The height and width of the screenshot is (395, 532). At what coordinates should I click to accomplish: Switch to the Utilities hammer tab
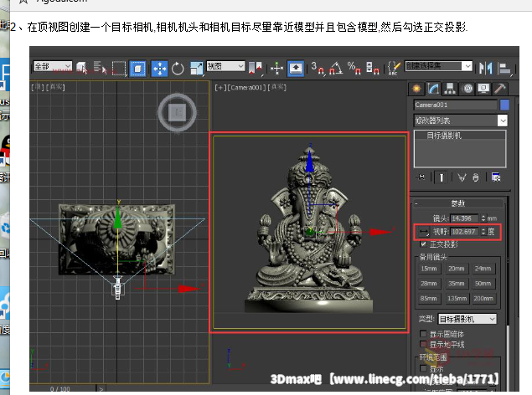500,89
